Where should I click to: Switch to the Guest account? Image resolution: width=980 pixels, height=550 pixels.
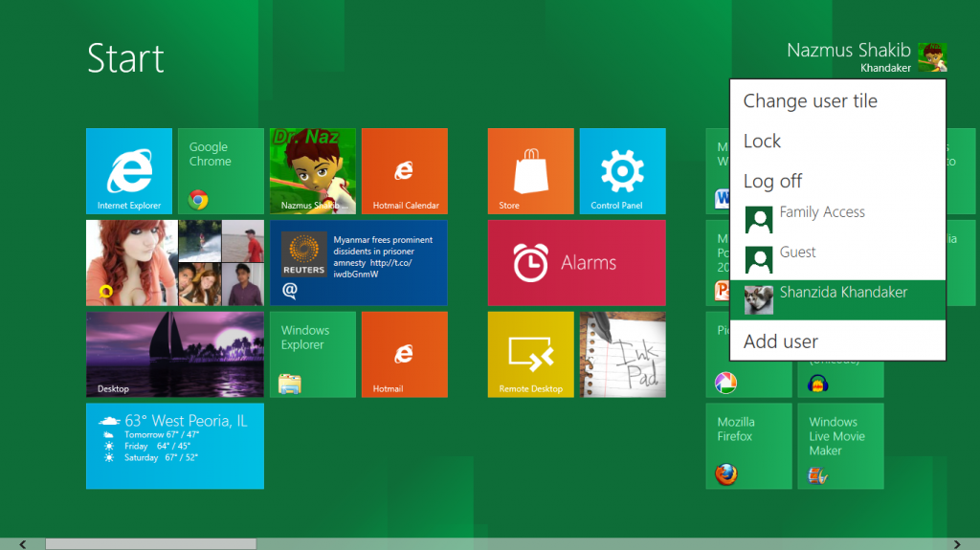pos(837,259)
